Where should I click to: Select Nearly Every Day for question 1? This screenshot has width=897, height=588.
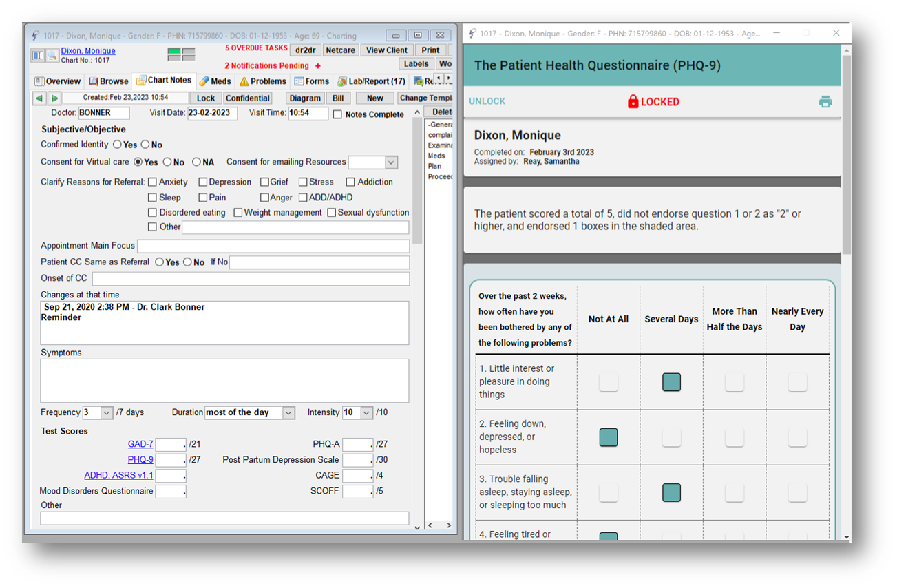pyautogui.click(x=797, y=382)
